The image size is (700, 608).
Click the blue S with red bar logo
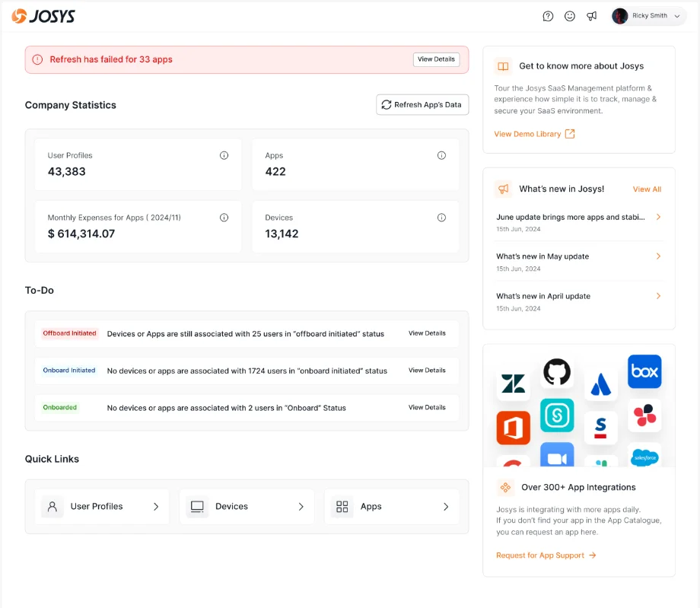[601, 428]
